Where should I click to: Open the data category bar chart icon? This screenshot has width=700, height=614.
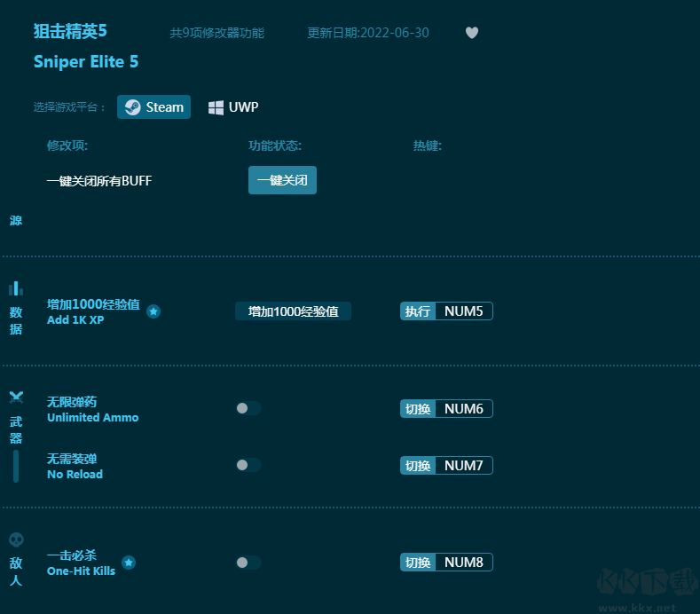pyautogui.click(x=16, y=288)
